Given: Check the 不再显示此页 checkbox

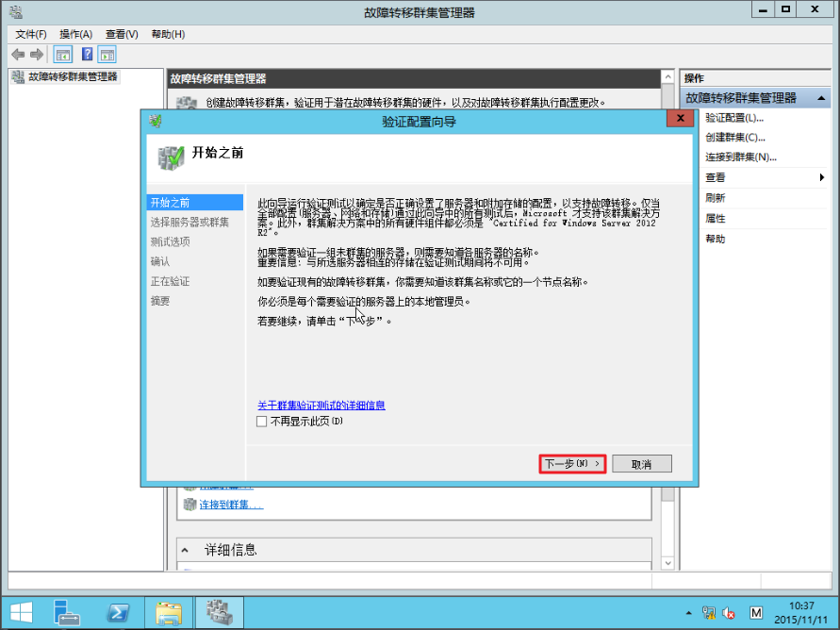Looking at the screenshot, I should pyautogui.click(x=261, y=422).
